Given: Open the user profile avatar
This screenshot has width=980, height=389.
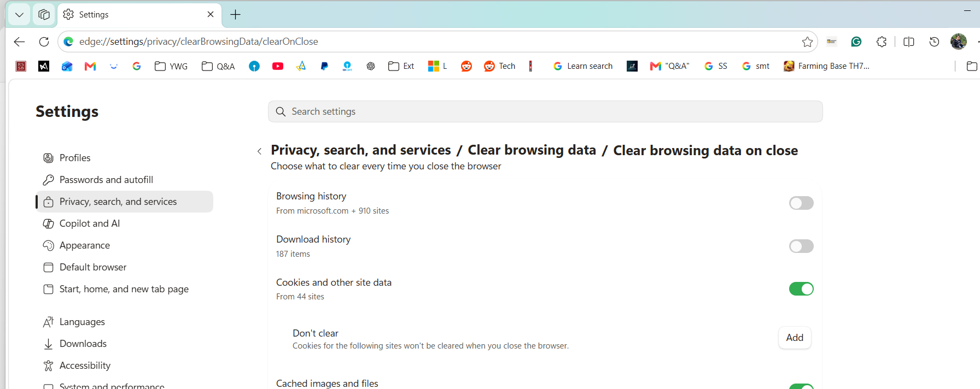Looking at the screenshot, I should 959,42.
